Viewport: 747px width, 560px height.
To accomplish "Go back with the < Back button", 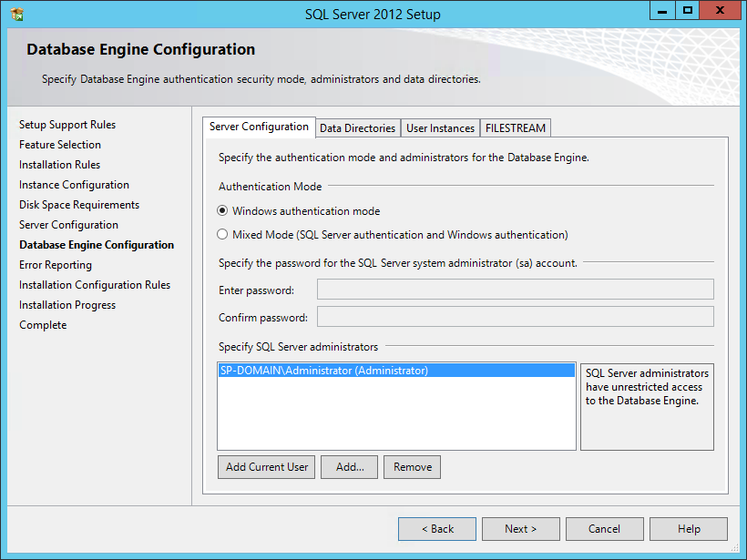I will [437, 529].
